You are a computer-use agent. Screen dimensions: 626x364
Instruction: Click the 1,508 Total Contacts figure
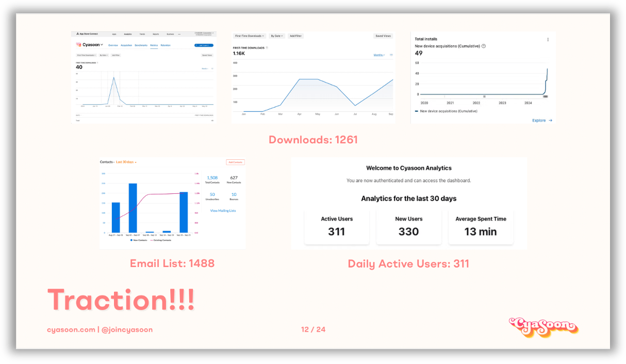[212, 178]
